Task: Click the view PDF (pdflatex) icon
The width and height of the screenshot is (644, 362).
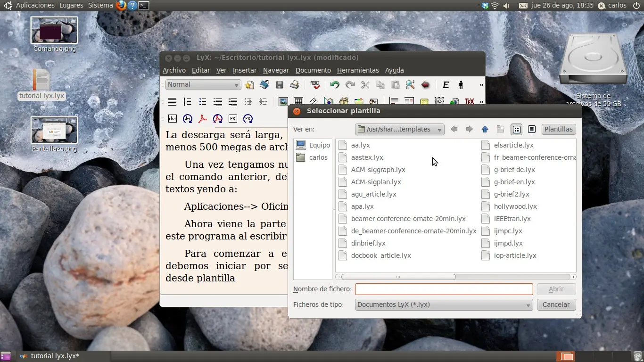Action: pos(203,119)
